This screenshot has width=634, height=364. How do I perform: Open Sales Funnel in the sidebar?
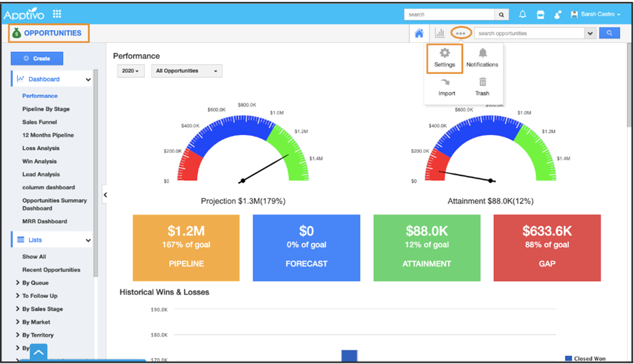40,122
